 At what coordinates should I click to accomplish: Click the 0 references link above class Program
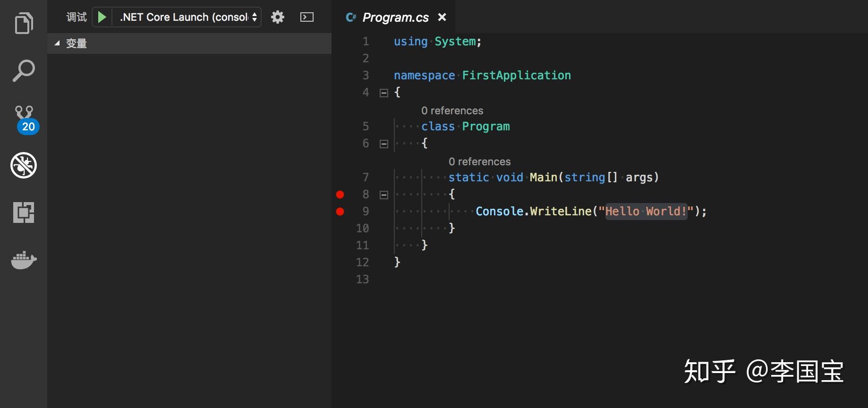(x=452, y=110)
